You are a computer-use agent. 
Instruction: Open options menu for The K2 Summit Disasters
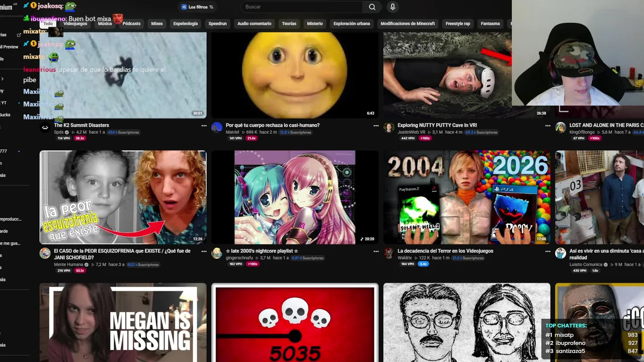(204, 126)
